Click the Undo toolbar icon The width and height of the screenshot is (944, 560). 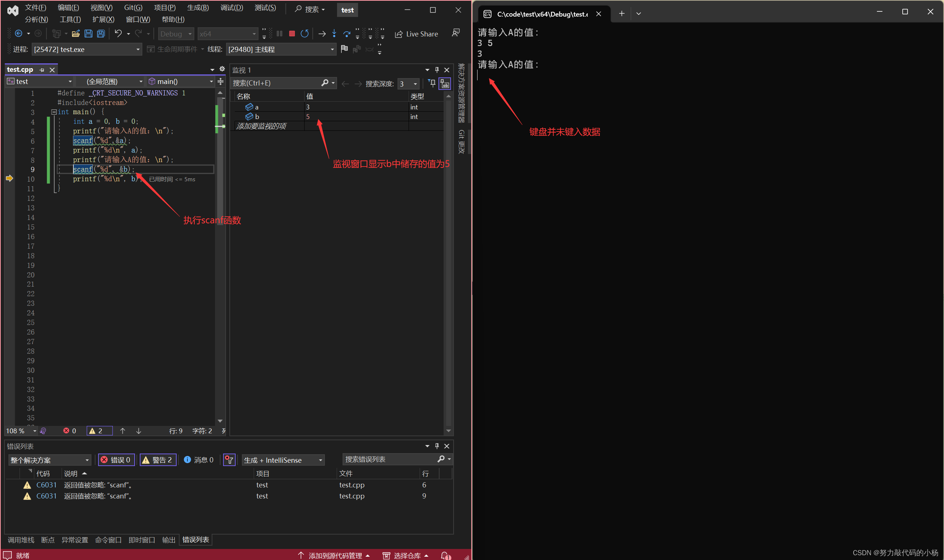pyautogui.click(x=118, y=34)
